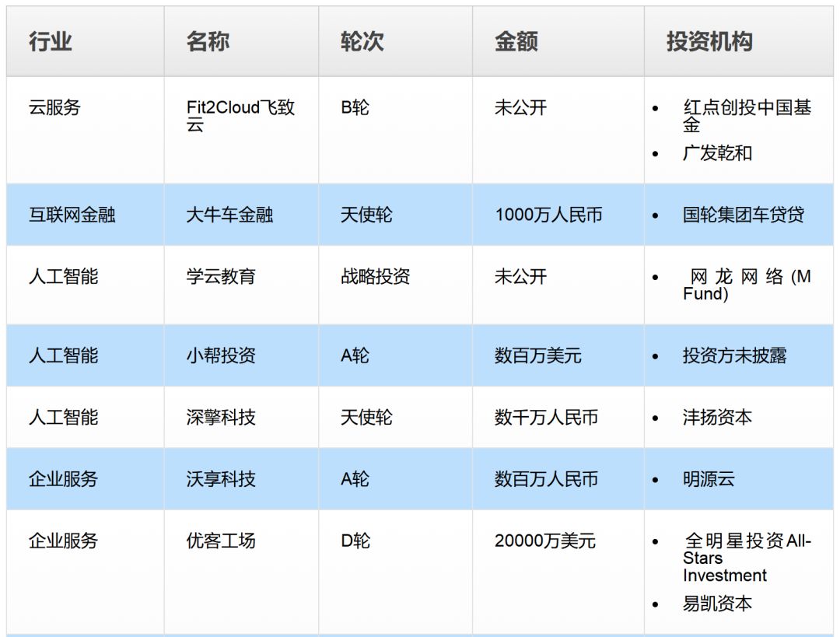Viewport: 840px width, 637px height.
Task: Select investor 广发乾和
Action: pyautogui.click(x=717, y=153)
